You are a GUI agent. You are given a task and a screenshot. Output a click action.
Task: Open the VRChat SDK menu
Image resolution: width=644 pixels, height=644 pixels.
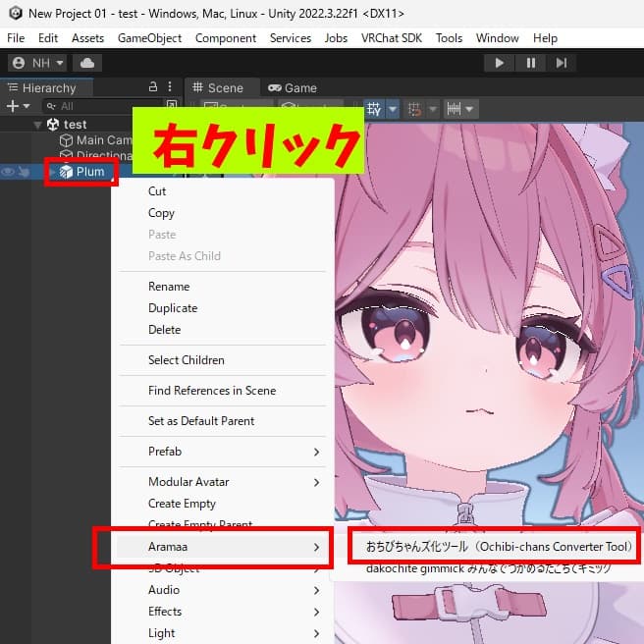[392, 38]
